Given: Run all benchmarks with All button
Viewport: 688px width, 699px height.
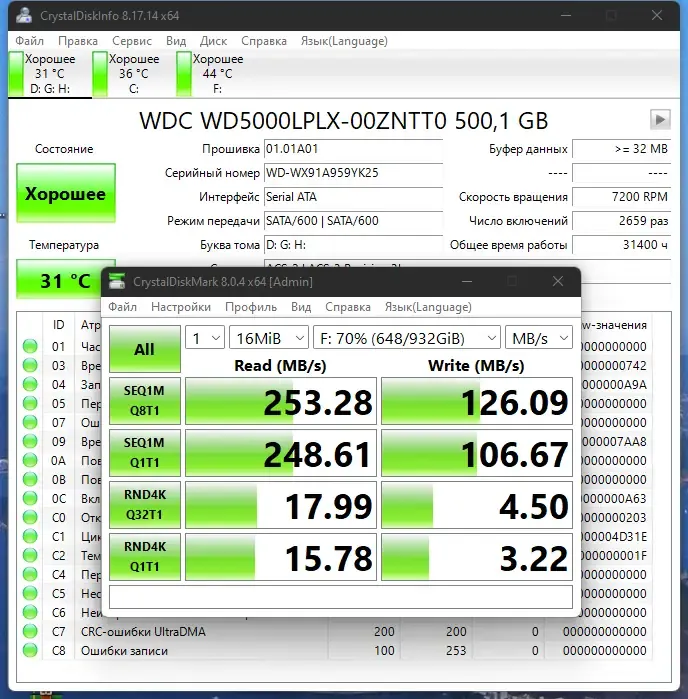Looking at the screenshot, I should (144, 349).
